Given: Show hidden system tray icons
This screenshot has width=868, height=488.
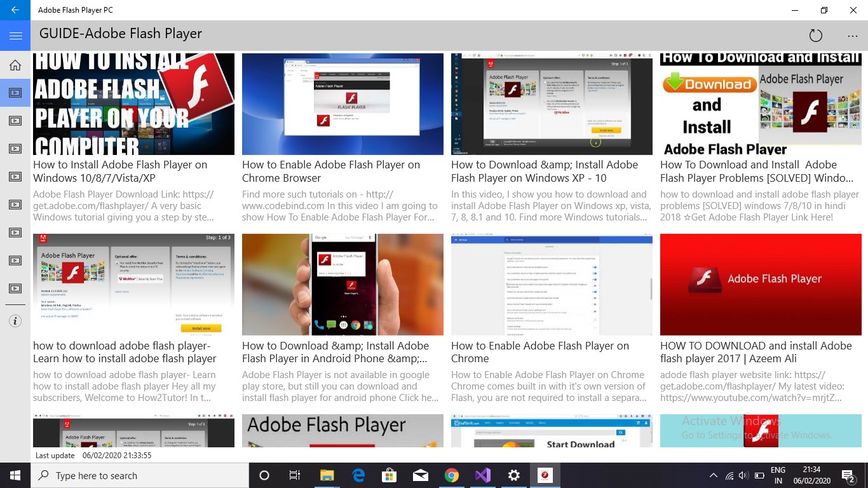Looking at the screenshot, I should click(713, 475).
